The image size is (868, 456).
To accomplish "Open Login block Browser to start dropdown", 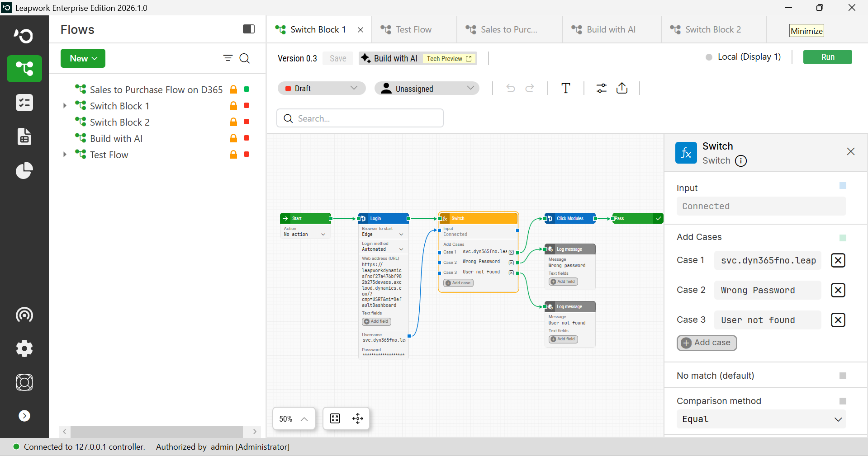I will [383, 234].
